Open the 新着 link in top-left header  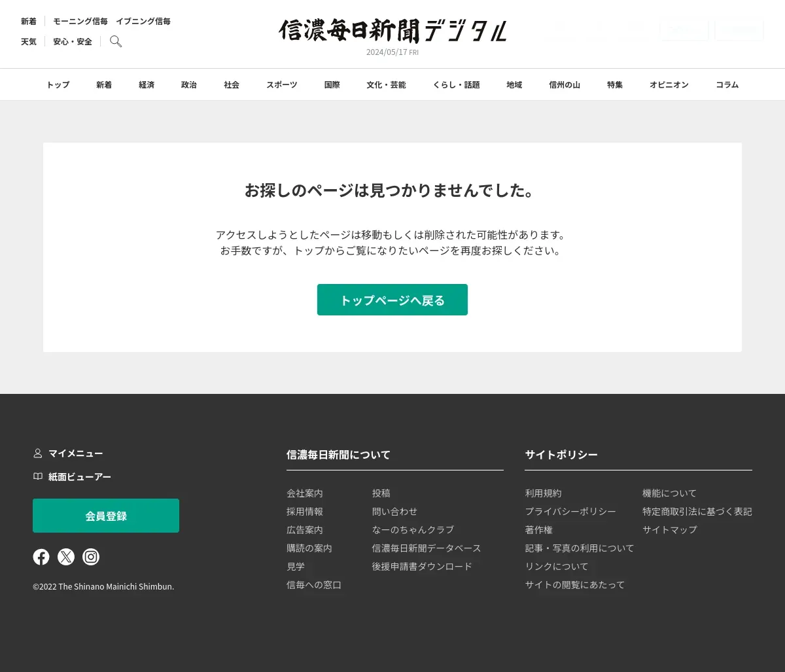(29, 22)
